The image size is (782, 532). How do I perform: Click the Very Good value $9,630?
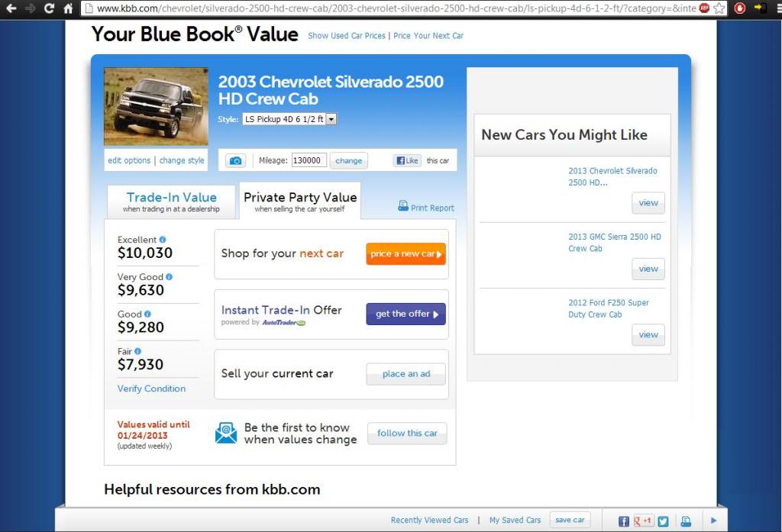141,290
